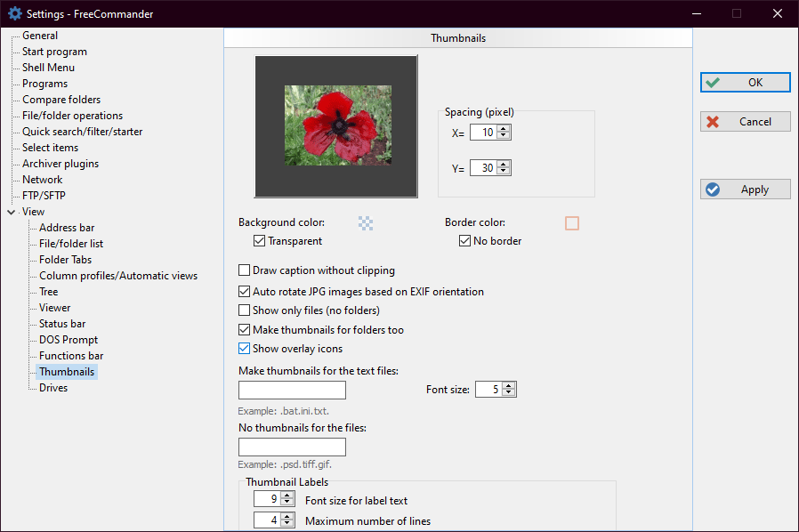Image resolution: width=799 pixels, height=532 pixels.
Task: Click the No thumbnails for the files field
Action: tap(292, 447)
